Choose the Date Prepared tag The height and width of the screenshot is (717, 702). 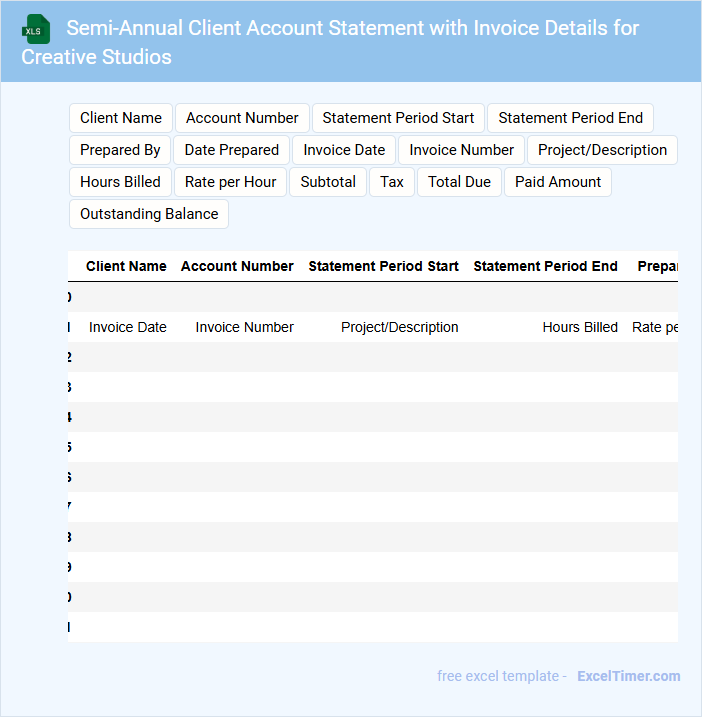232,150
